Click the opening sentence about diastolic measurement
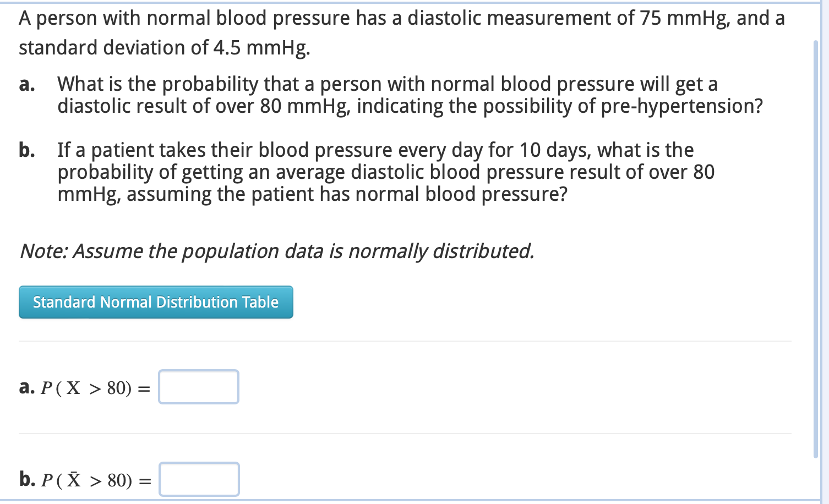Image resolution: width=829 pixels, height=504 pixels. point(402,32)
